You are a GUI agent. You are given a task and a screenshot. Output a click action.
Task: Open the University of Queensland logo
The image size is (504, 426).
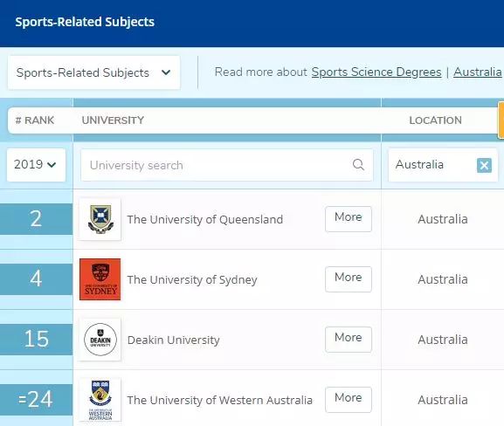pyautogui.click(x=100, y=219)
